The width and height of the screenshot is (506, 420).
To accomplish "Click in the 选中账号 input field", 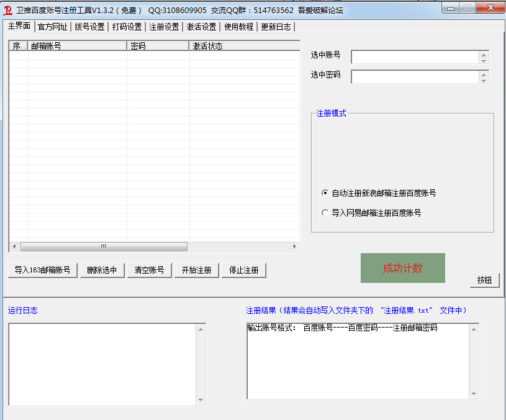I will tap(415, 57).
